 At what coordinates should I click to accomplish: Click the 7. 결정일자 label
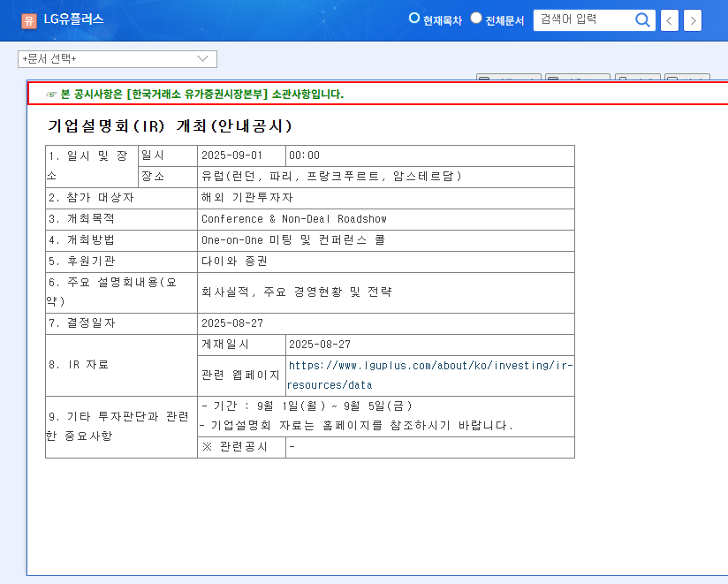tap(122, 323)
